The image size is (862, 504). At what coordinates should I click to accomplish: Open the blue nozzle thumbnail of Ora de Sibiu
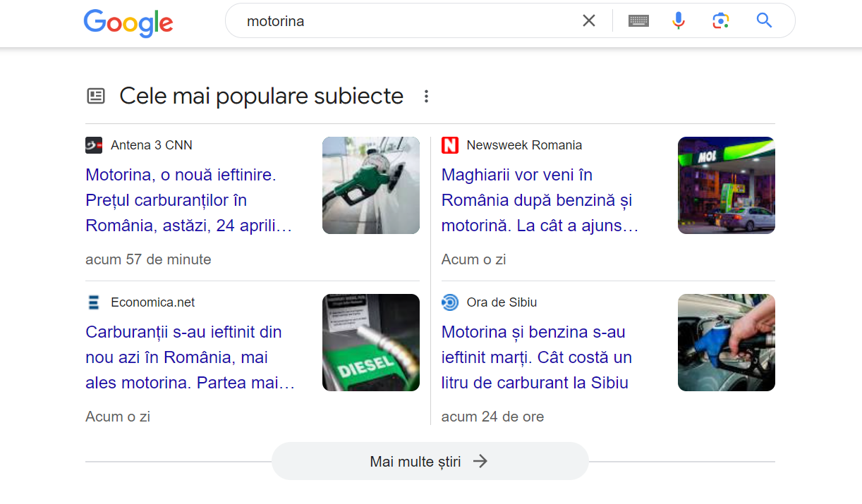coord(727,343)
